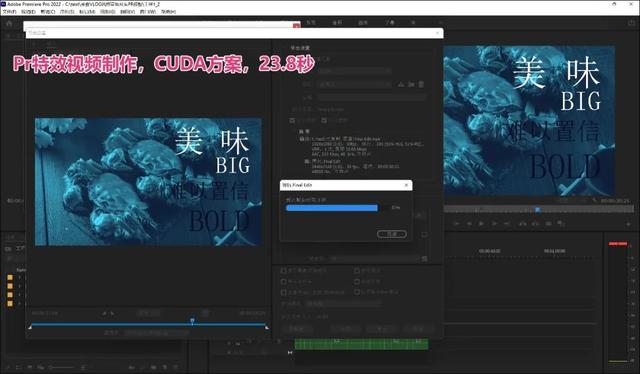The height and width of the screenshot is (374, 640).
Task: Toggle Render Alpha Channel Only checkbox
Action: 357,292
